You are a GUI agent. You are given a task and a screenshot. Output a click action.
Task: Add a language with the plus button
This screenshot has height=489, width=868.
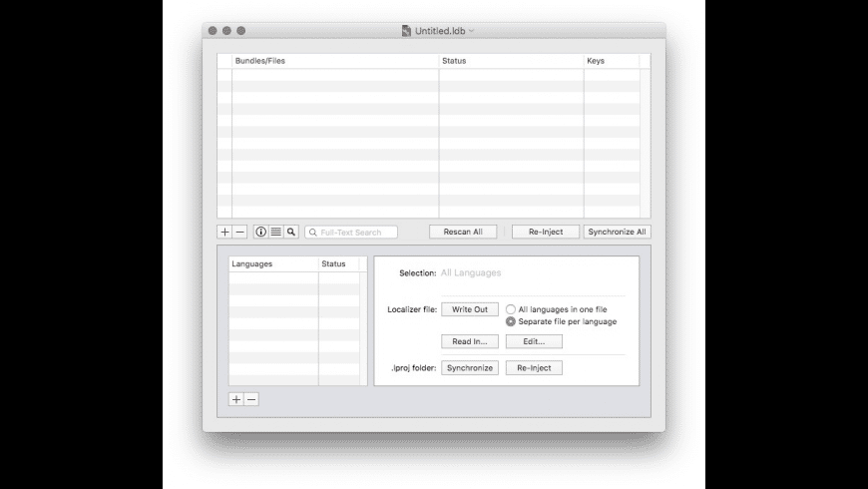click(236, 399)
